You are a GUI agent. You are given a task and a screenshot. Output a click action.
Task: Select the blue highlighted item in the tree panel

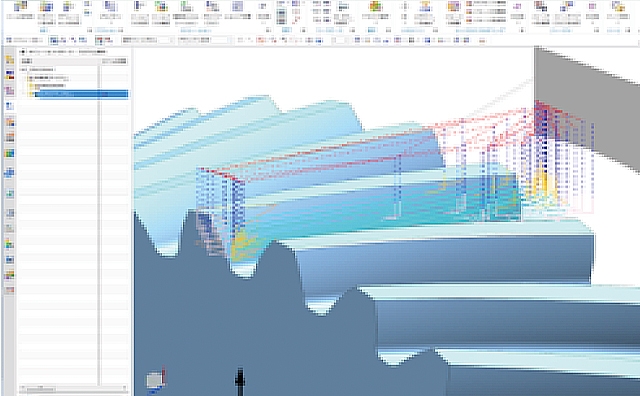[81, 94]
